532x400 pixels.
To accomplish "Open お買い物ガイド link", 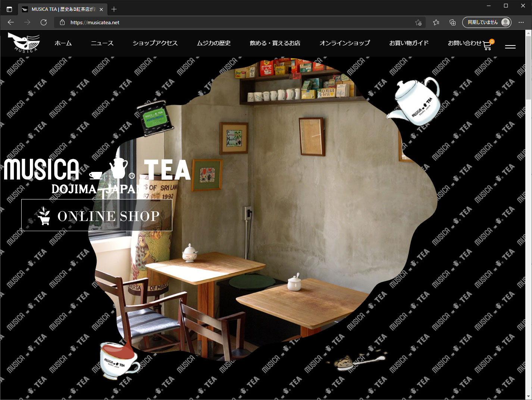I will [409, 43].
